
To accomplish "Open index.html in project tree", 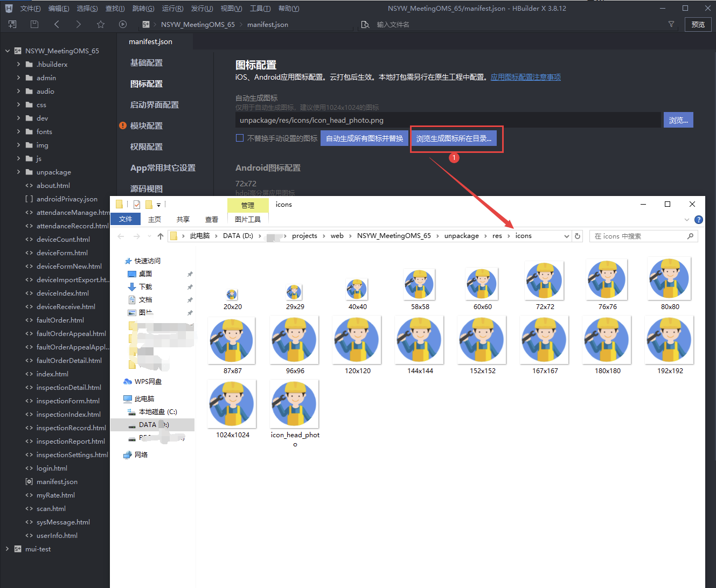I will (x=52, y=374).
